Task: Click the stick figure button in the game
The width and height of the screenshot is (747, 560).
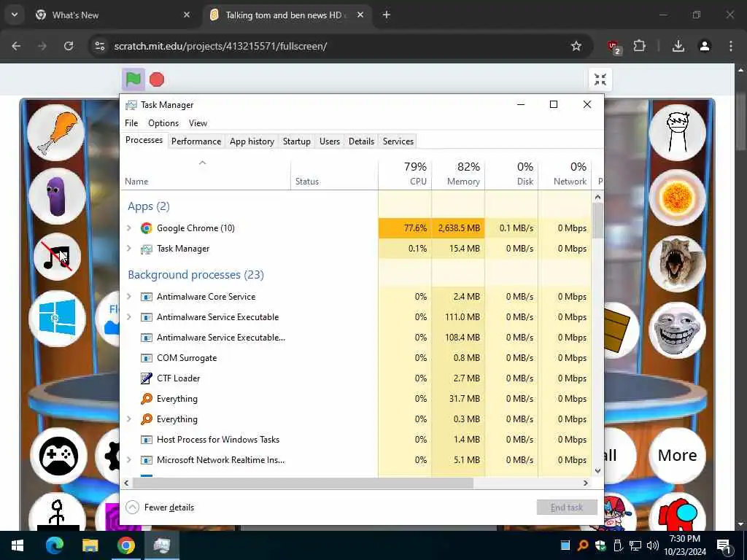Action: [57, 512]
